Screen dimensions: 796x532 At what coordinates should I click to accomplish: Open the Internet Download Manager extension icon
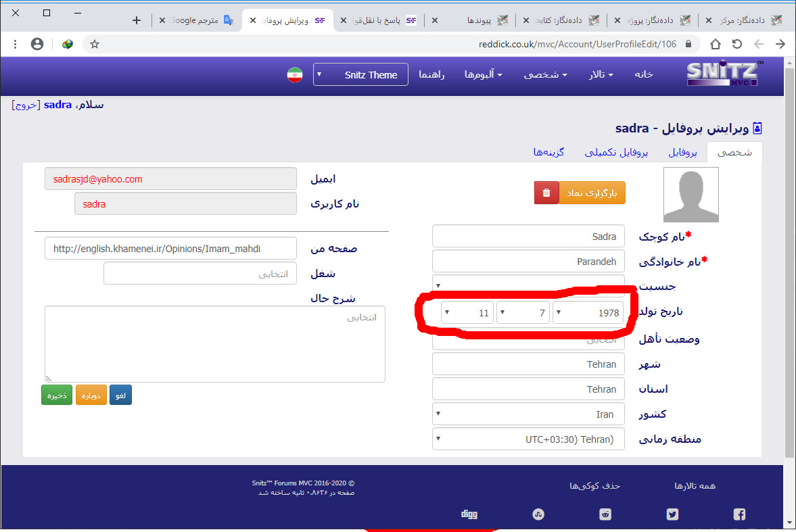coord(68,44)
